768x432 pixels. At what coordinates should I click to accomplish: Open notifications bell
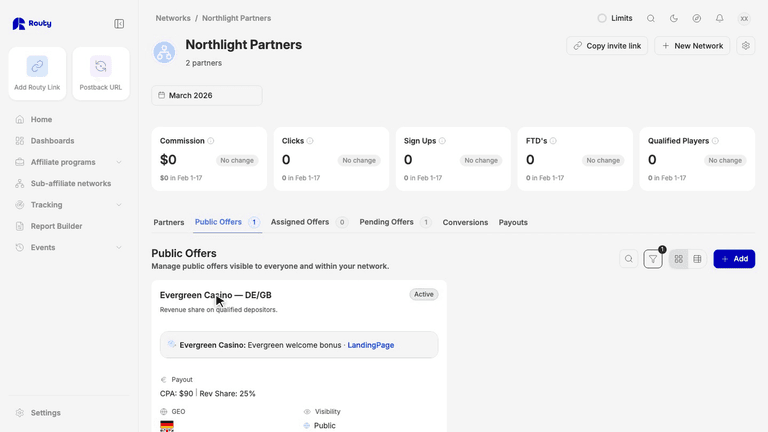(x=720, y=18)
